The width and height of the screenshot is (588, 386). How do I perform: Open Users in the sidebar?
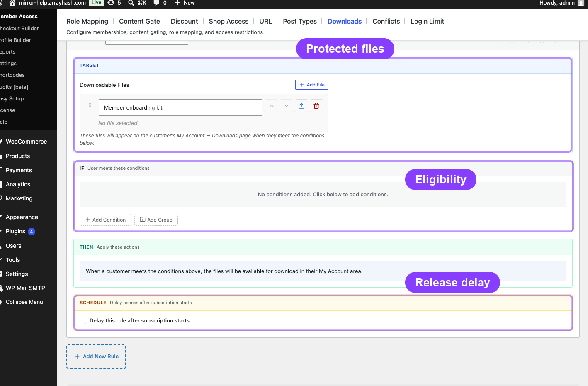tap(13, 246)
